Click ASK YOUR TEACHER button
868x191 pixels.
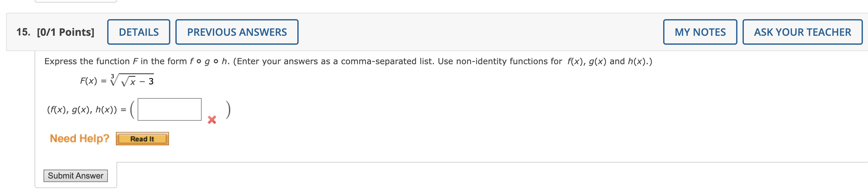[x=802, y=32]
